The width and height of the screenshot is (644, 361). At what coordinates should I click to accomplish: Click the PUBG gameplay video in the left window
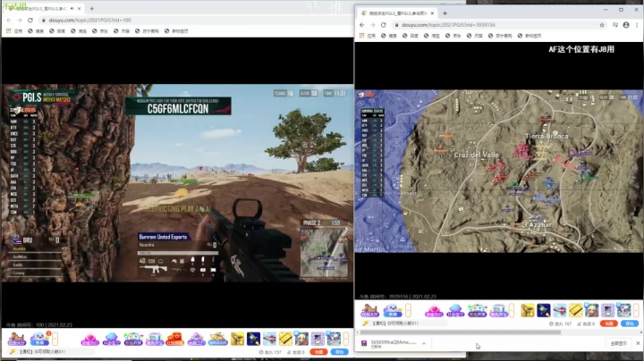177,183
